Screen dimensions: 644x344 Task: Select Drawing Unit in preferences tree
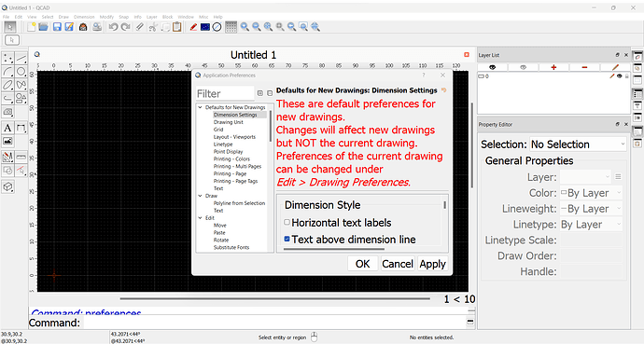tap(229, 122)
